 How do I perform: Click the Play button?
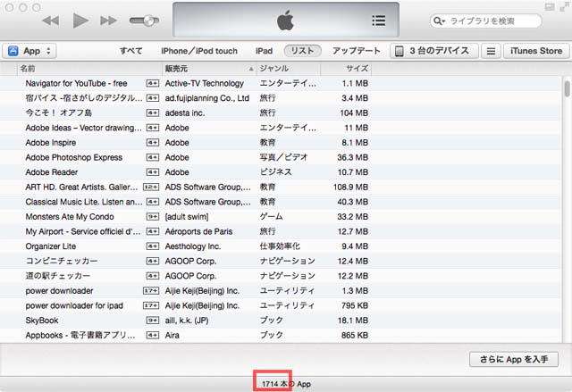tap(80, 21)
